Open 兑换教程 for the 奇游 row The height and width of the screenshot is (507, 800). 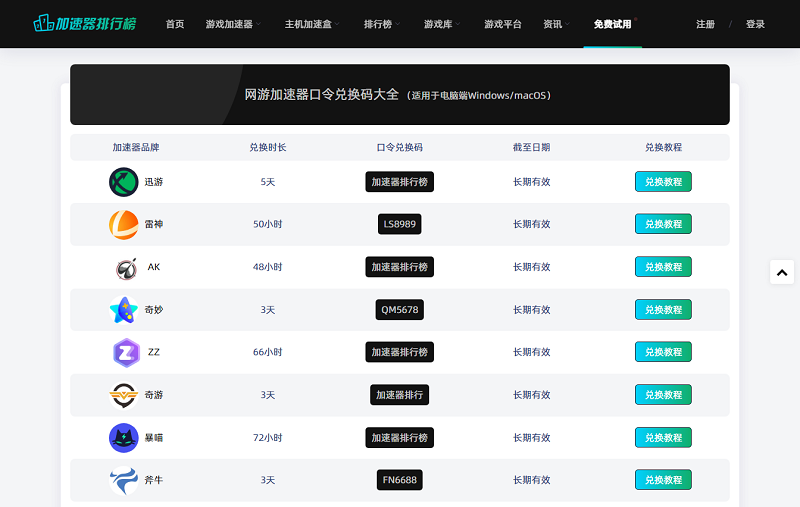click(x=663, y=395)
